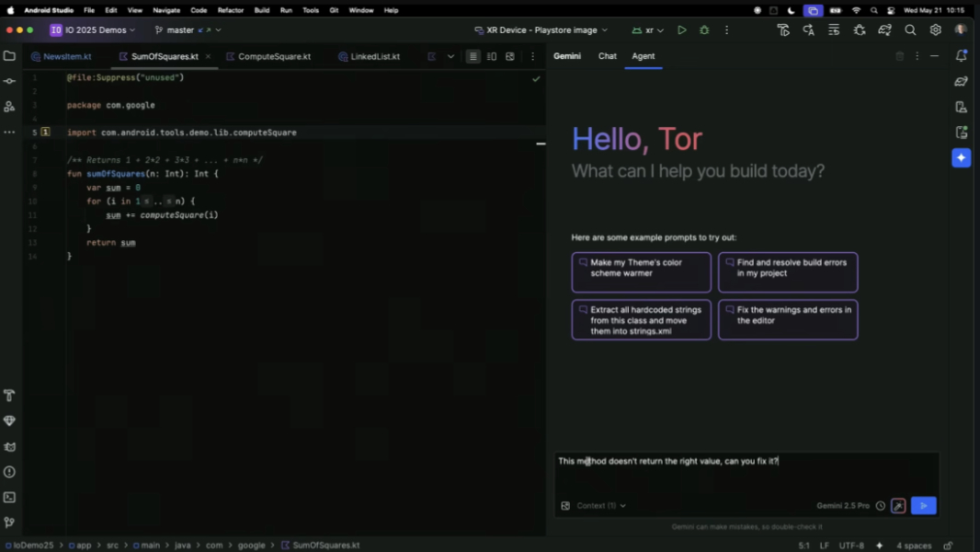This screenshot has width=980, height=552.
Task: Click the 'Find and resolve build errors' prompt card
Action: [788, 271]
